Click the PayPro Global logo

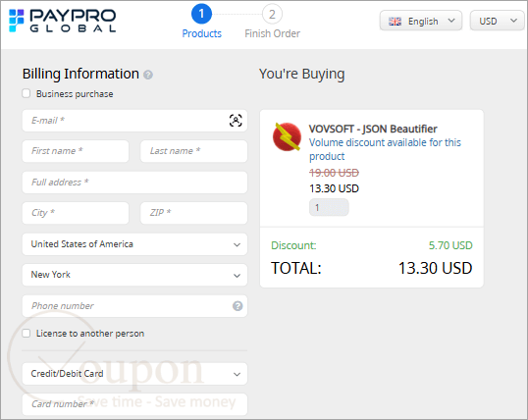[62, 21]
